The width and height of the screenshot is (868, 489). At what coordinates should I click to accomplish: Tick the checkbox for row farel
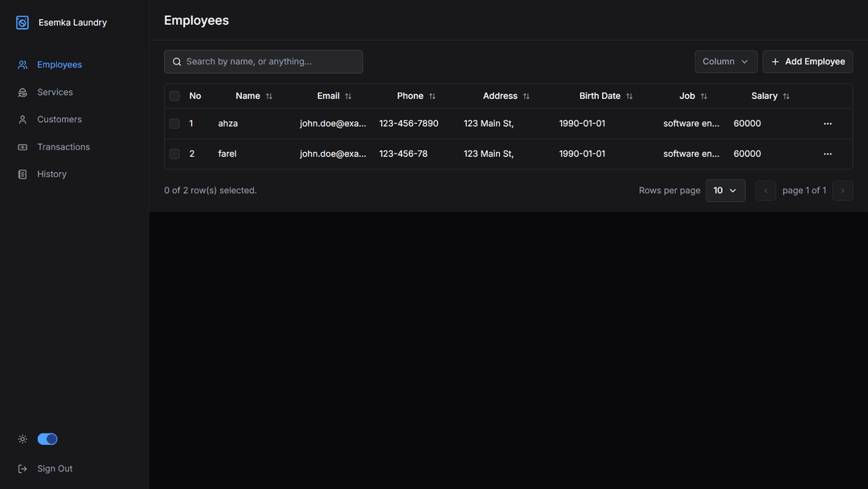[x=174, y=154]
